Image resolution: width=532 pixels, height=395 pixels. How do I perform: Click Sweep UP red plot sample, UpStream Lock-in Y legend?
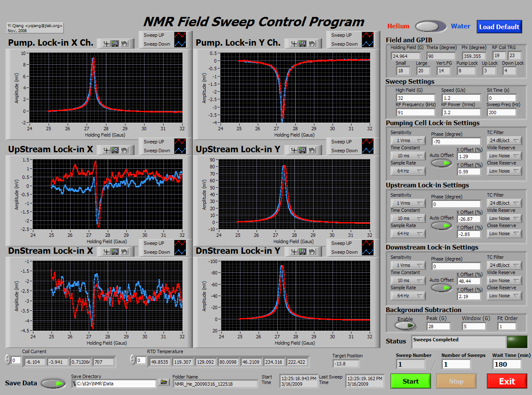click(x=368, y=142)
